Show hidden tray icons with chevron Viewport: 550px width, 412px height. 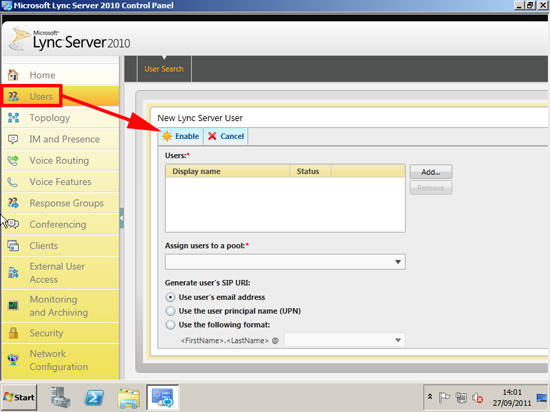[x=430, y=397]
